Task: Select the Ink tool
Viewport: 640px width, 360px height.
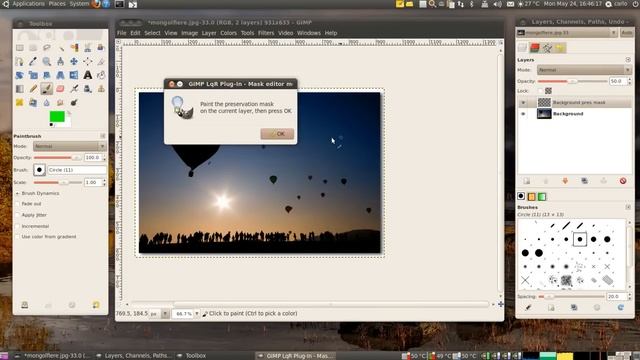Action: (87, 89)
